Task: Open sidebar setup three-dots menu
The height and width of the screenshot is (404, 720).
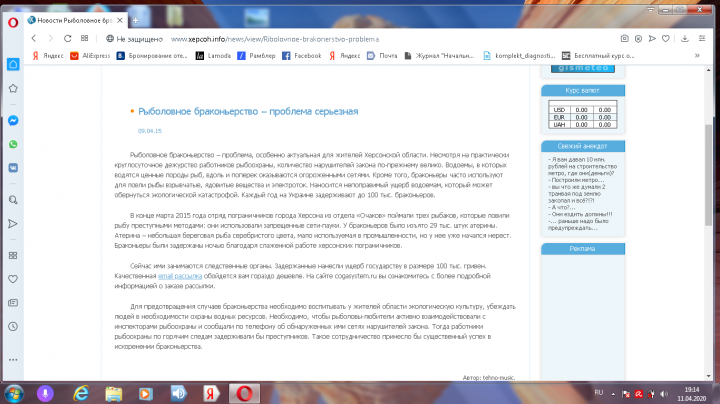Action: click(13, 359)
